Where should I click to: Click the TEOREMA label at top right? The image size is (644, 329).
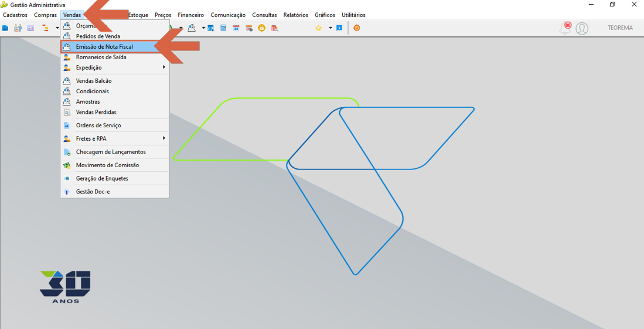620,28
